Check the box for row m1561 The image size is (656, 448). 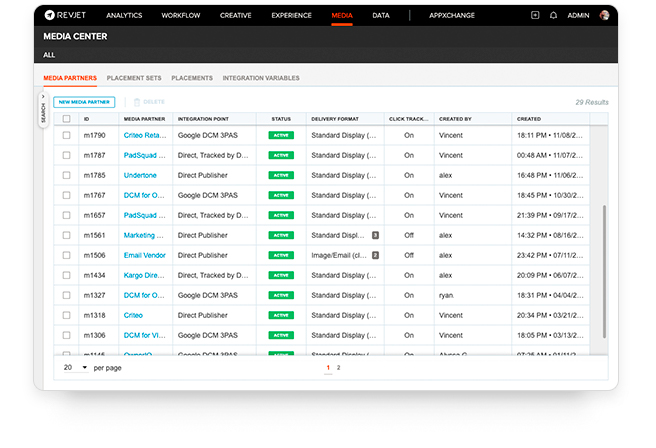pyautogui.click(x=67, y=235)
